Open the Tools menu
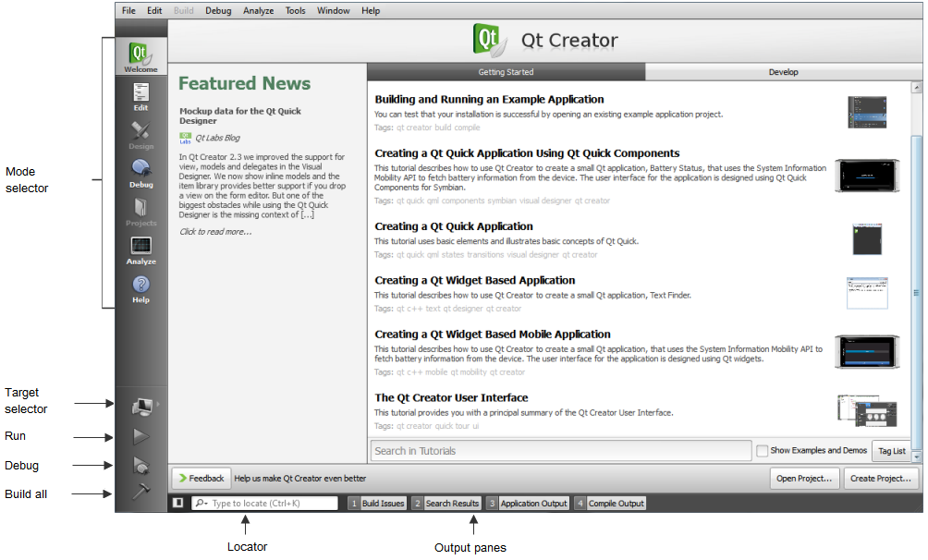928x560 pixels. 296,11
